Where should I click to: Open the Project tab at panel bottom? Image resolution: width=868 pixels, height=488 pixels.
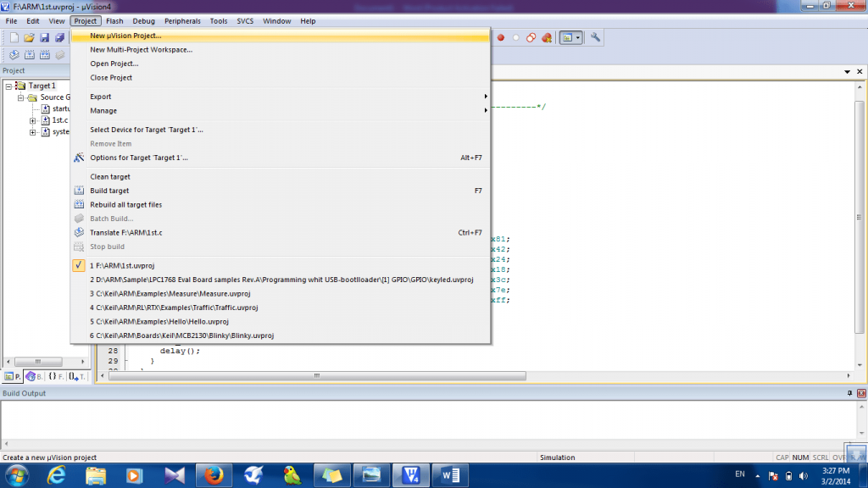click(x=12, y=376)
